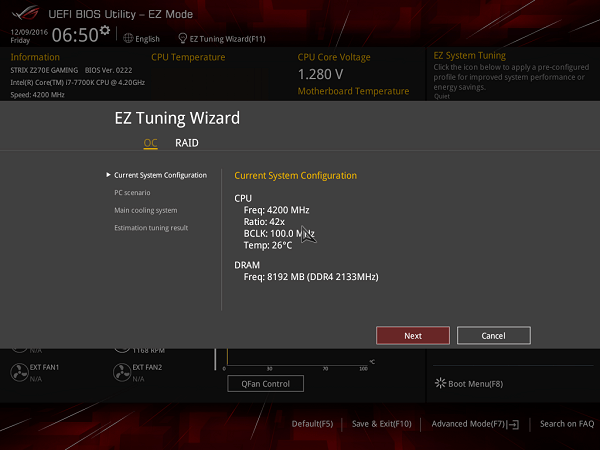Select Current System Configuration step
The height and width of the screenshot is (450, 600).
[x=160, y=175]
